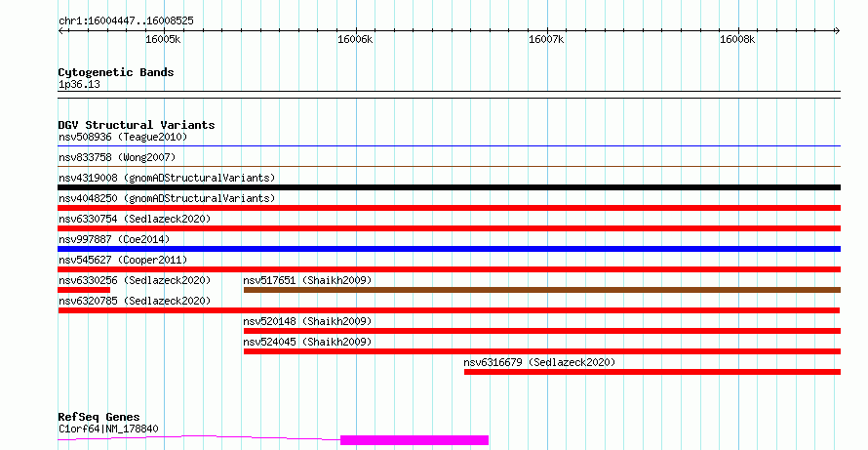Click the brown nsv517651 variant bar
The height and width of the screenshot is (450, 868).
pos(542,290)
